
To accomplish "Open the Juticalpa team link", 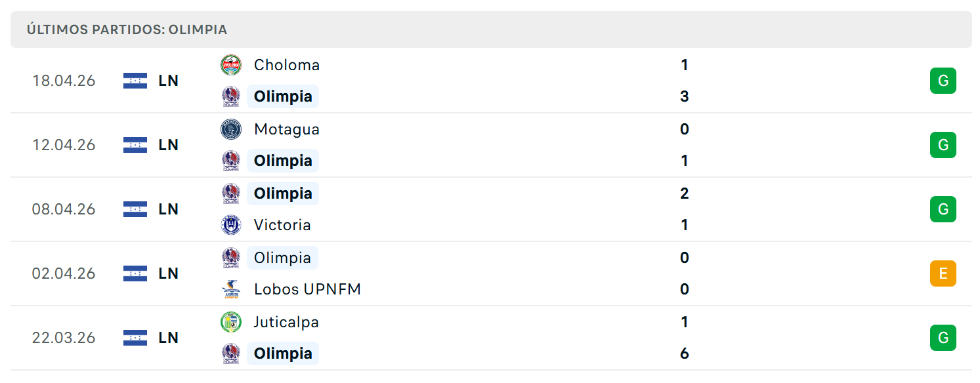I will [x=287, y=322].
